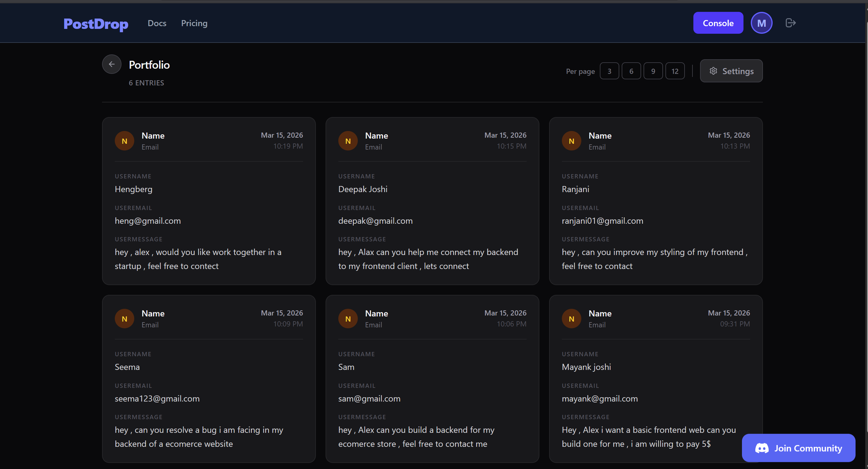Click the back arrow next to Portfolio

pyautogui.click(x=111, y=64)
